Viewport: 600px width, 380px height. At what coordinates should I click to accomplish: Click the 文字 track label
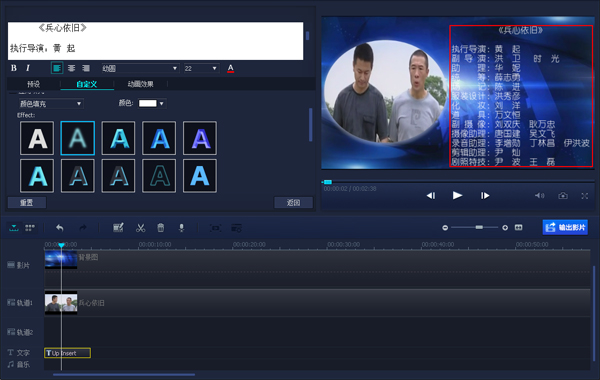coord(18,352)
